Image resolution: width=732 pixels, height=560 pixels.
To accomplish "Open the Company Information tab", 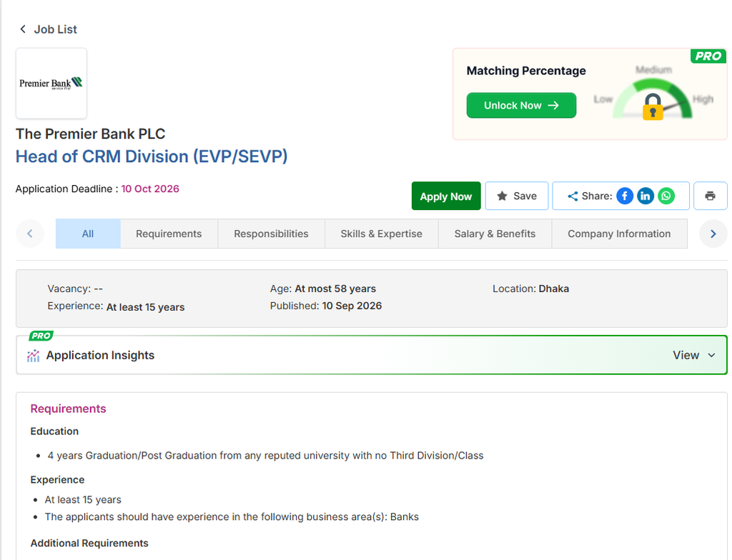I will [x=619, y=234].
